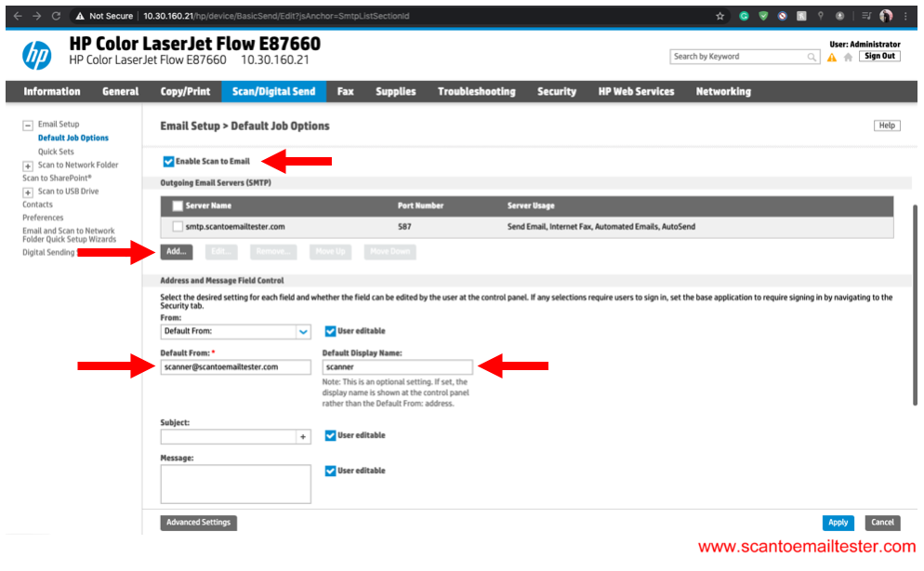Add a subject using the plus button

302,436
